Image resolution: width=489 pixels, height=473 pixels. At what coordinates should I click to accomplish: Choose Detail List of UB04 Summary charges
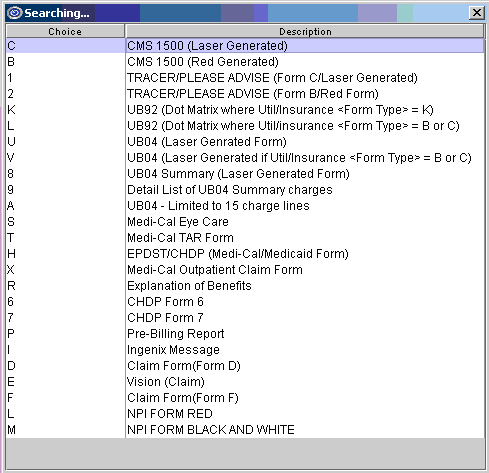click(245, 190)
